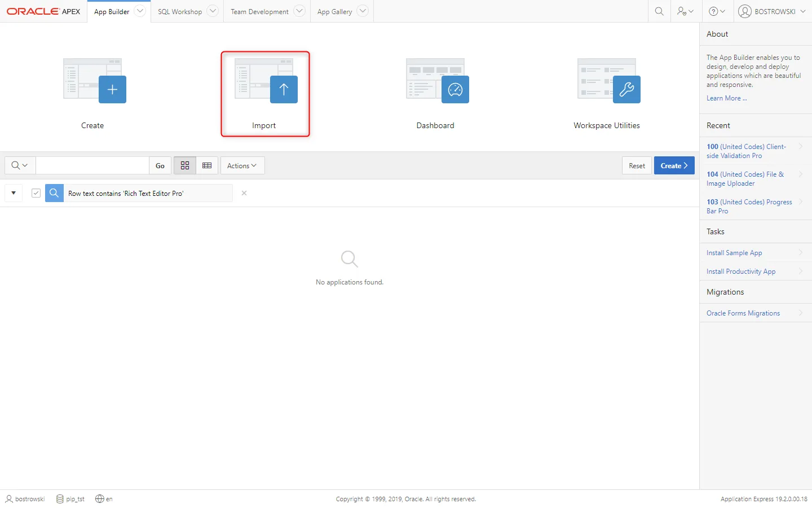This screenshot has height=508, width=812.
Task: Expand the App Builder dropdown arrow
Action: [140, 11]
